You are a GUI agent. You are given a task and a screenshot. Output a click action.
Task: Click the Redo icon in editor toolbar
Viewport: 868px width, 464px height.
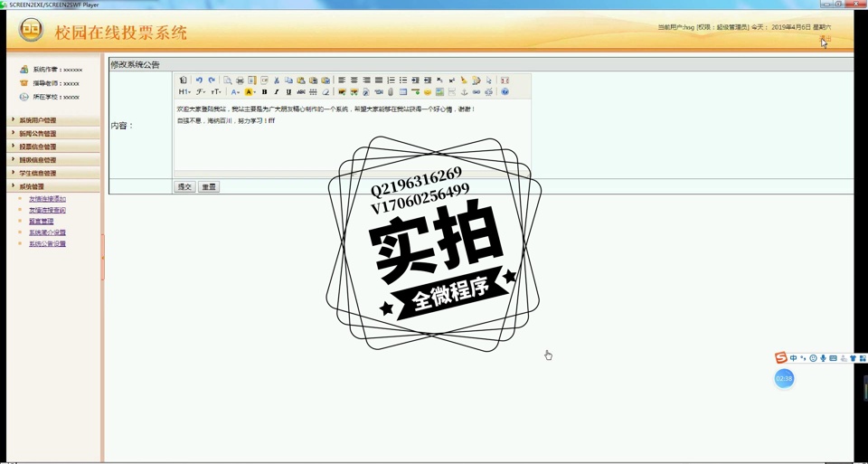coord(212,80)
